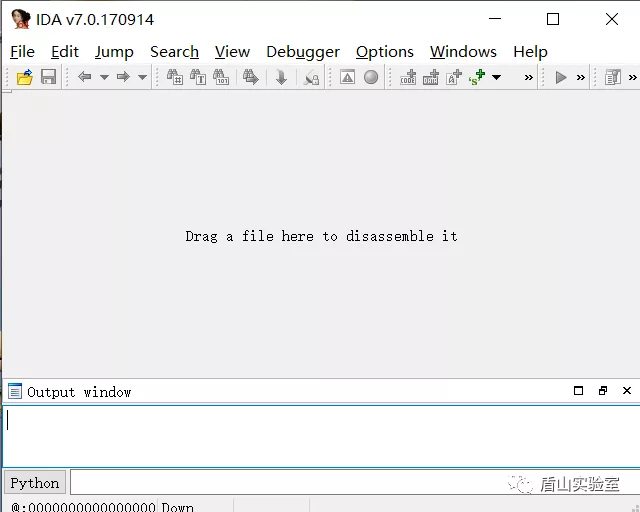Viewport: 640px width, 512px height.
Task: Click the search text binoculars icon
Action: [198, 77]
